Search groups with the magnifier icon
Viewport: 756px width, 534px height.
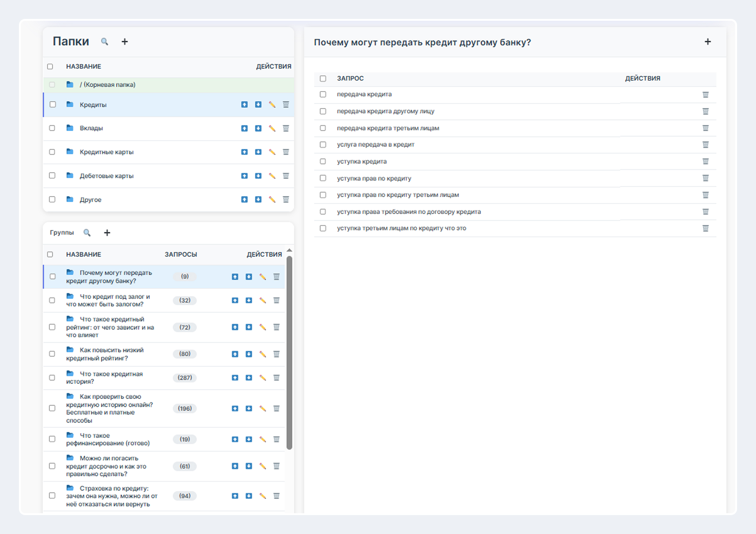tap(87, 233)
